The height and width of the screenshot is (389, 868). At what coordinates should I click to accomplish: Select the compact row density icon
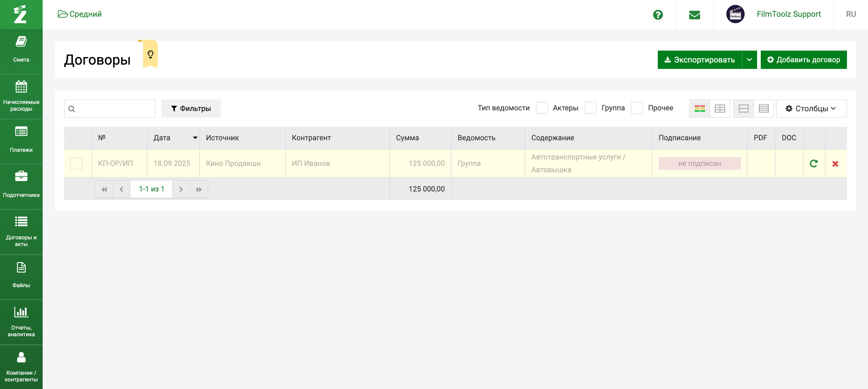pyautogui.click(x=763, y=109)
